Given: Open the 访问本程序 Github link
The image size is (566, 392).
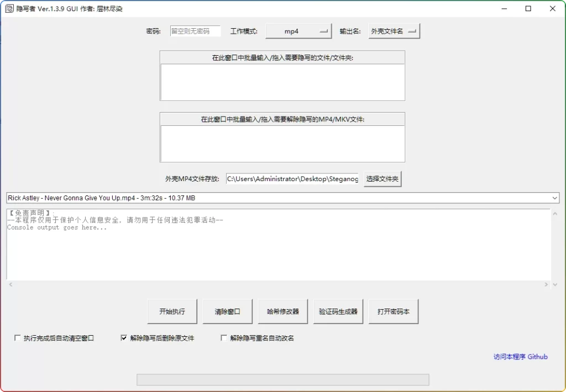Looking at the screenshot, I should point(519,357).
